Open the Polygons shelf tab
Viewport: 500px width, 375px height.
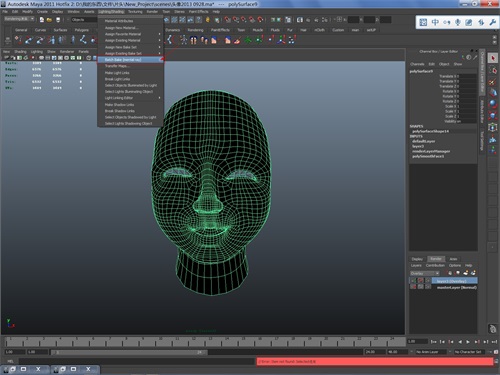(x=82, y=30)
